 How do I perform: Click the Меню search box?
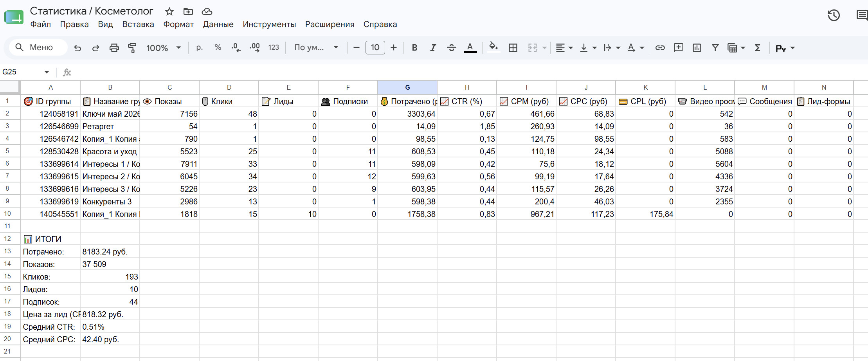(x=38, y=48)
